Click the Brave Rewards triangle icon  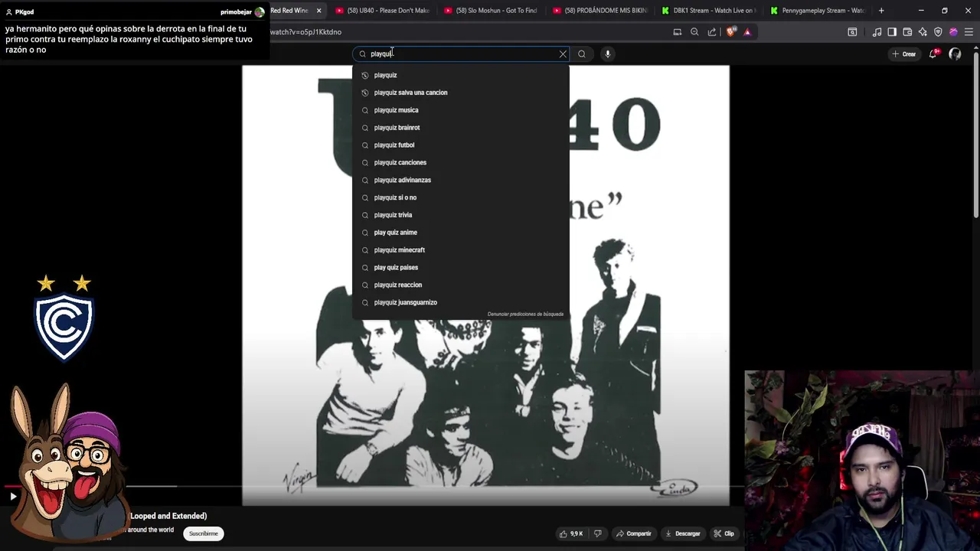tap(747, 32)
